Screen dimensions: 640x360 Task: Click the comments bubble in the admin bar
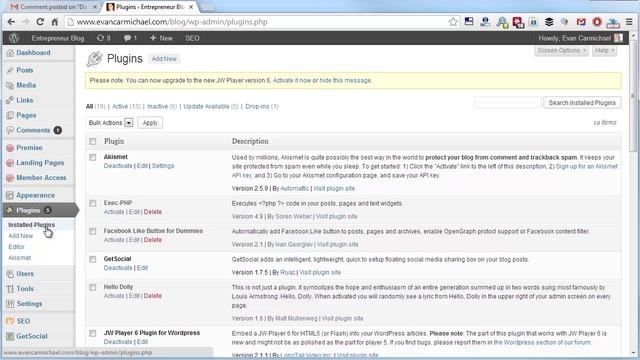pos(127,38)
